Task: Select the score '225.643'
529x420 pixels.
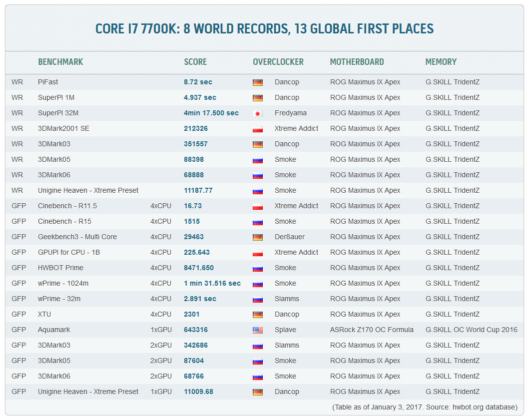Action: click(x=197, y=252)
